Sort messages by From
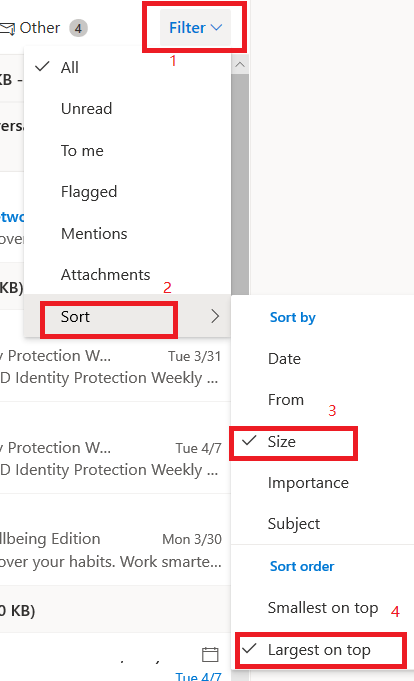 pos(322,400)
